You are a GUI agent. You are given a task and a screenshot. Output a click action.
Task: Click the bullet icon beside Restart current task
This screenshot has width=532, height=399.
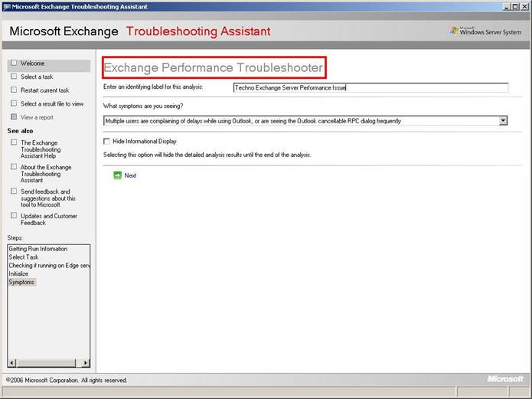(x=14, y=90)
